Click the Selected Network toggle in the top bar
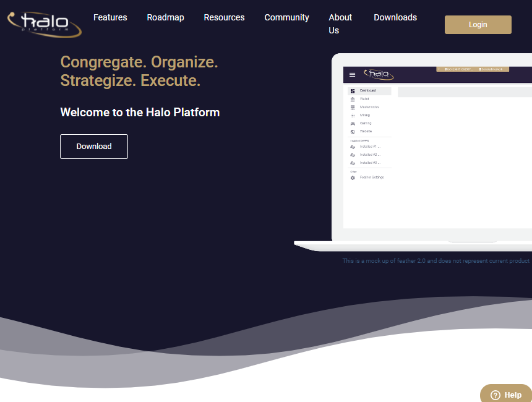 491,69
